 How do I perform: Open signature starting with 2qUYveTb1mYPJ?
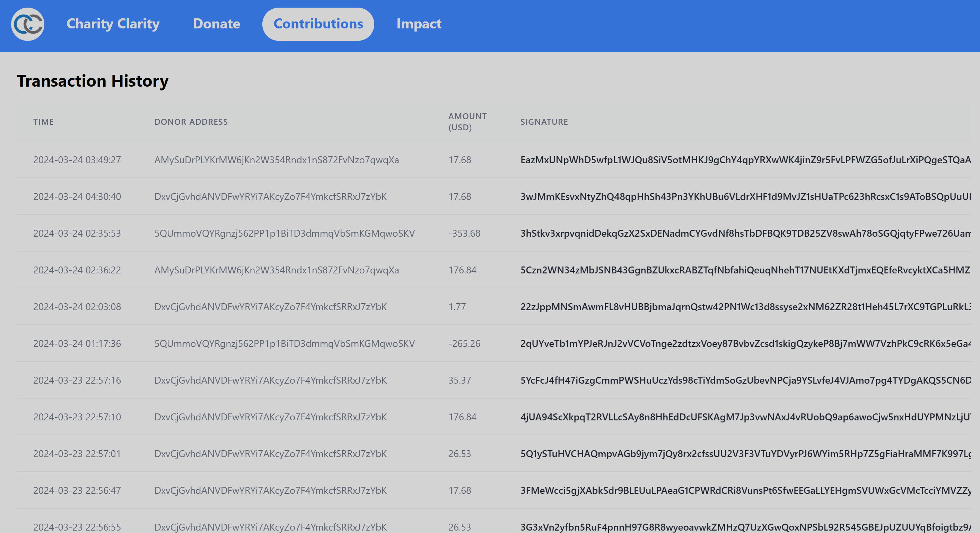pos(745,343)
